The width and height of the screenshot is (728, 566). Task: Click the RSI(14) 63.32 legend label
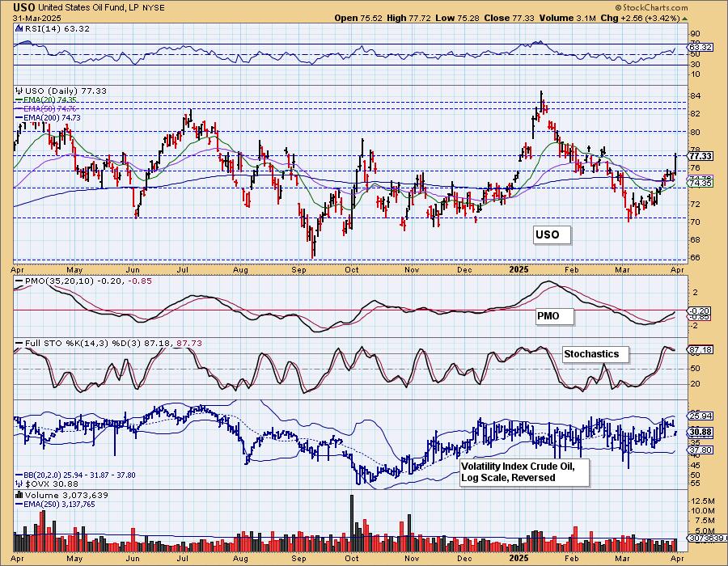pos(57,28)
